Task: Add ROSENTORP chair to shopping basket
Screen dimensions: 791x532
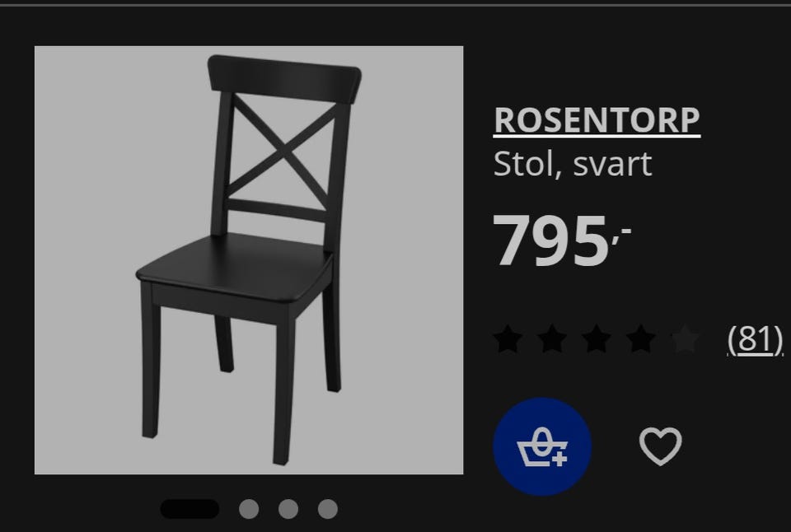Action: [542, 446]
